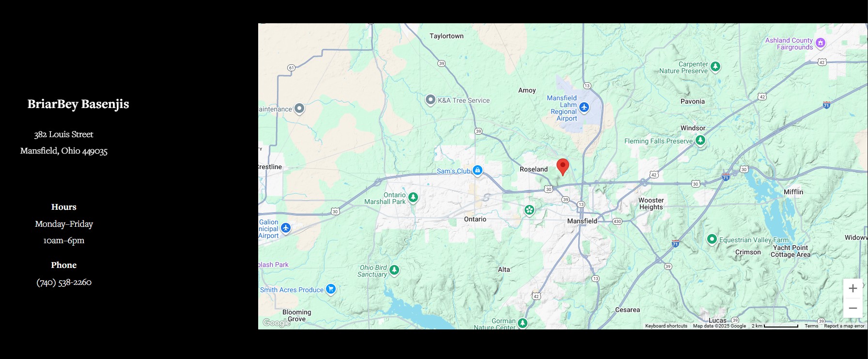Screen dimensions: 868x359
Task: Click the phone number (740) 538-2260
Action: click(64, 282)
